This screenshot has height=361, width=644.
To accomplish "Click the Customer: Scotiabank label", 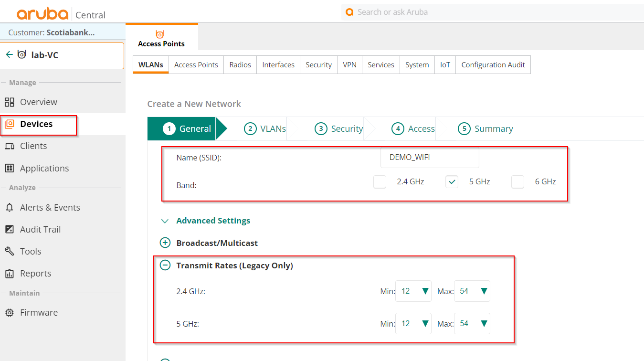I will pos(52,32).
